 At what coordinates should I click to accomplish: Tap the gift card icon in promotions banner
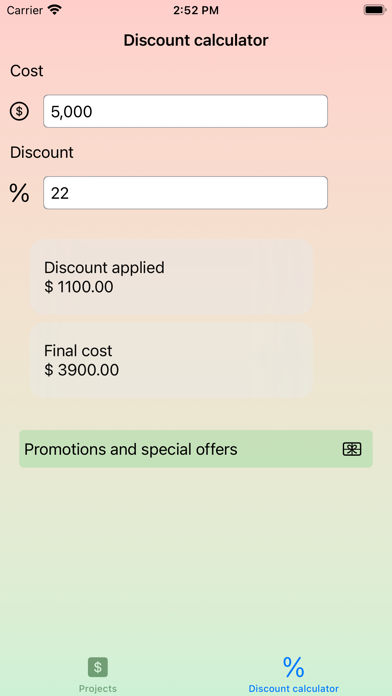(x=352, y=449)
